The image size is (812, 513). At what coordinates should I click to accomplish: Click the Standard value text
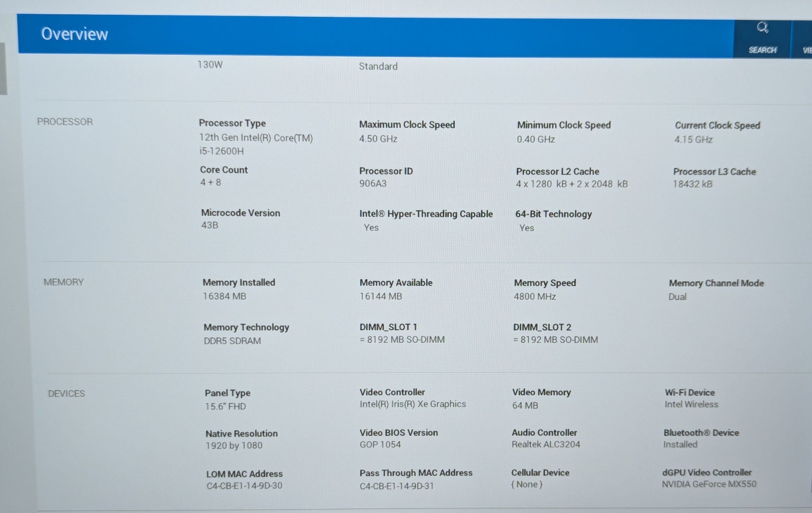click(378, 67)
